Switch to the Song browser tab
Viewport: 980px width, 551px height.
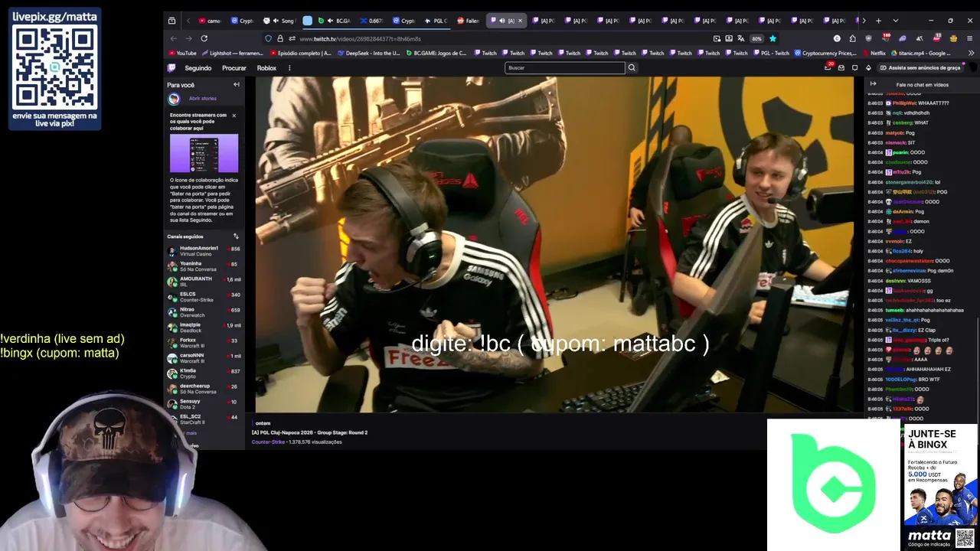(279, 21)
